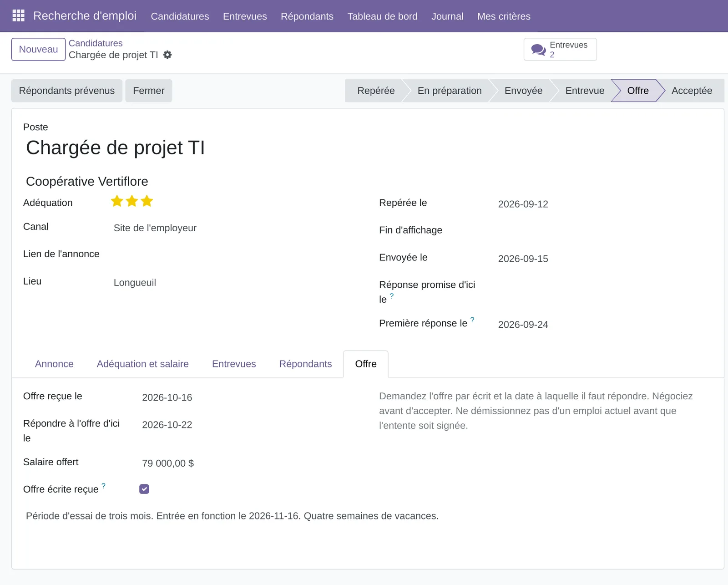Switch to the Annonce tab

(54, 364)
